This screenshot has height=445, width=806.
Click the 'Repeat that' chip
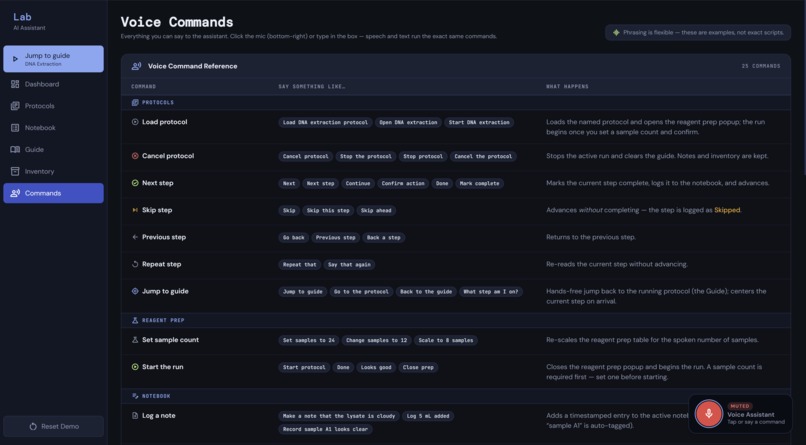click(x=300, y=265)
